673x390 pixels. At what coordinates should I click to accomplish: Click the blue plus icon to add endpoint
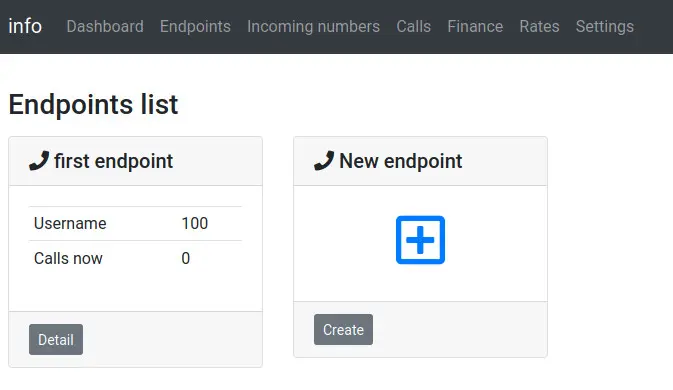tap(420, 240)
